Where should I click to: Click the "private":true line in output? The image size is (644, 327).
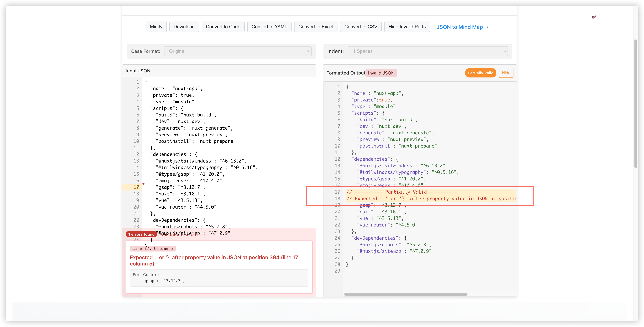tap(372, 100)
